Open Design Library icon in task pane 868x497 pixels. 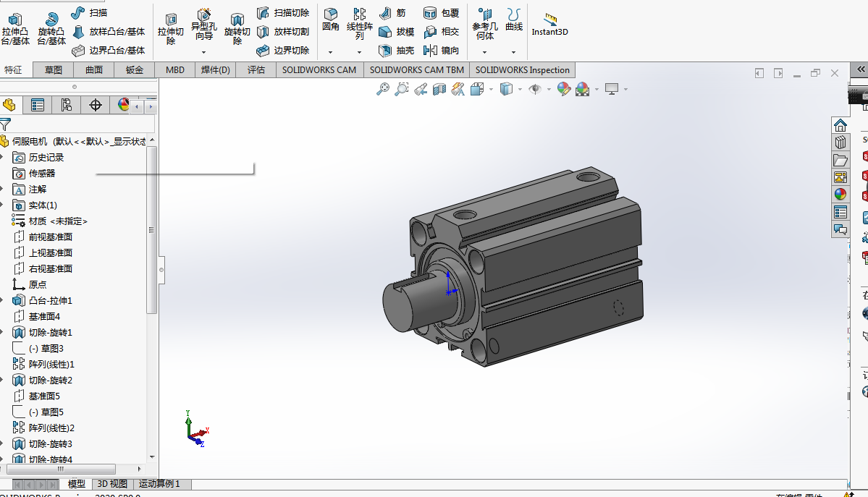pyautogui.click(x=840, y=143)
